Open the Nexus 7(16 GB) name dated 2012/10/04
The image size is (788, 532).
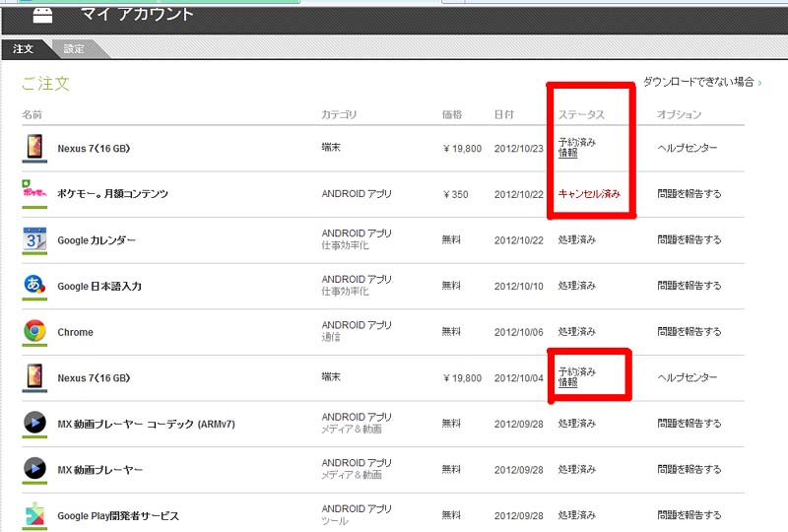(x=94, y=378)
